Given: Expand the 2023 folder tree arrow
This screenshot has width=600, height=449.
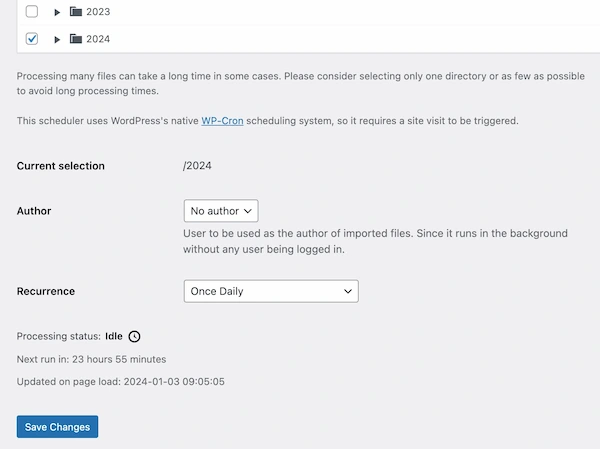Looking at the screenshot, I should [x=57, y=12].
